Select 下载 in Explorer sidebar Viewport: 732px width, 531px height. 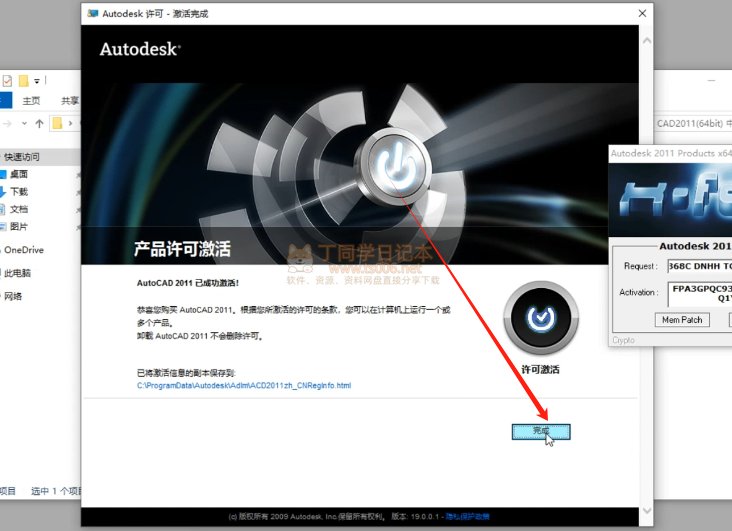19,191
